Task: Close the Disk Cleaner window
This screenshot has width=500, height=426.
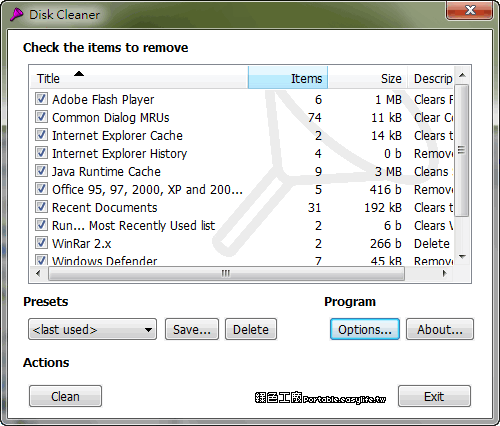Action: (x=470, y=10)
